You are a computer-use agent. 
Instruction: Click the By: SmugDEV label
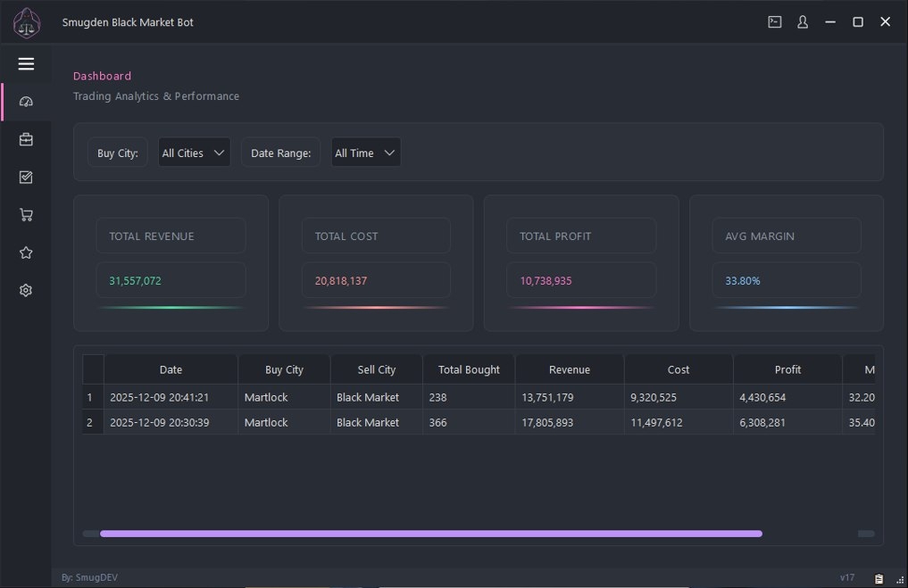(x=89, y=577)
